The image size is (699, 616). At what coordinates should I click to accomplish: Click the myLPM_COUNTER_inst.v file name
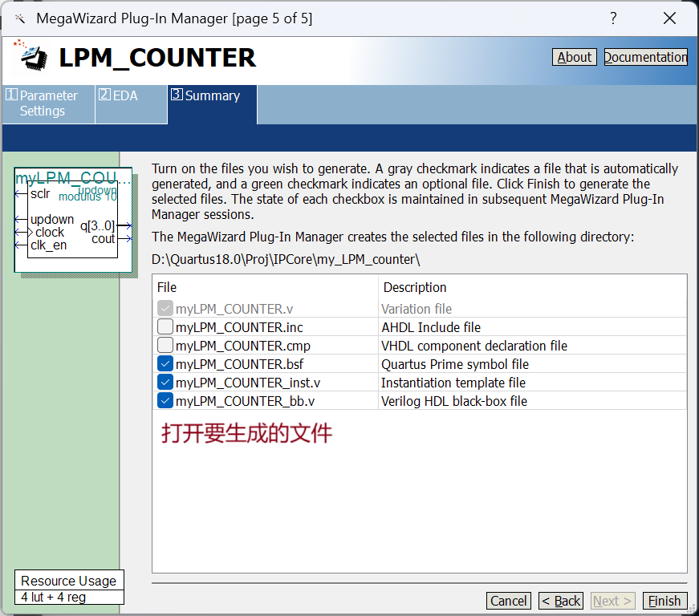tap(248, 383)
